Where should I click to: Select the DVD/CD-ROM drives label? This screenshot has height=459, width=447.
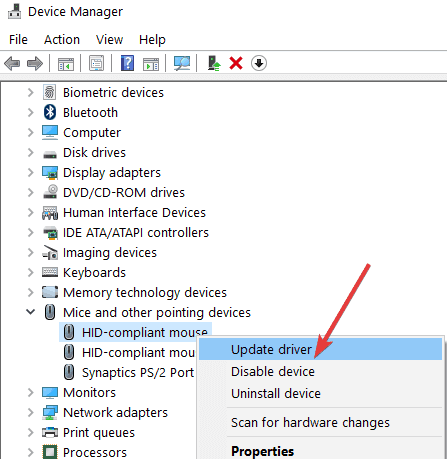(124, 192)
